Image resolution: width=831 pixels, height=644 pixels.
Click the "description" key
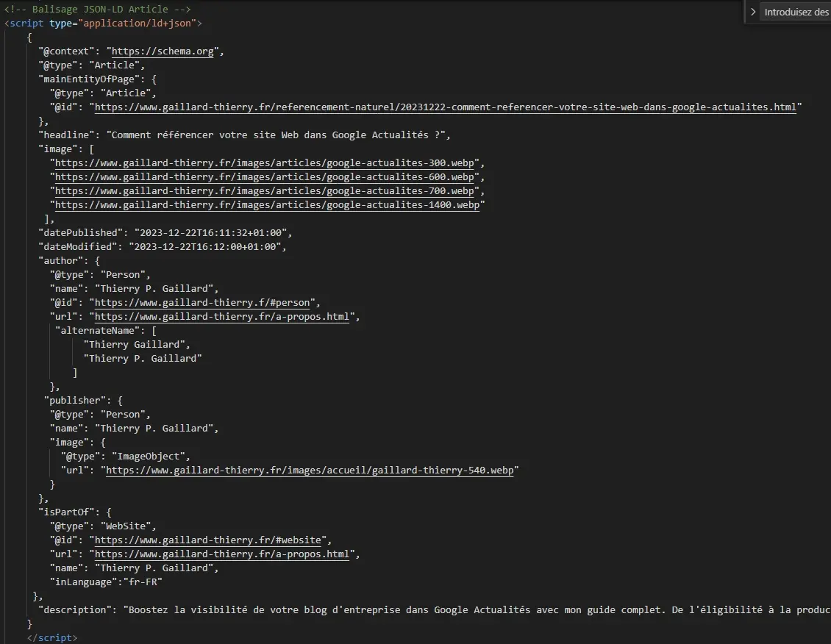click(75, 610)
